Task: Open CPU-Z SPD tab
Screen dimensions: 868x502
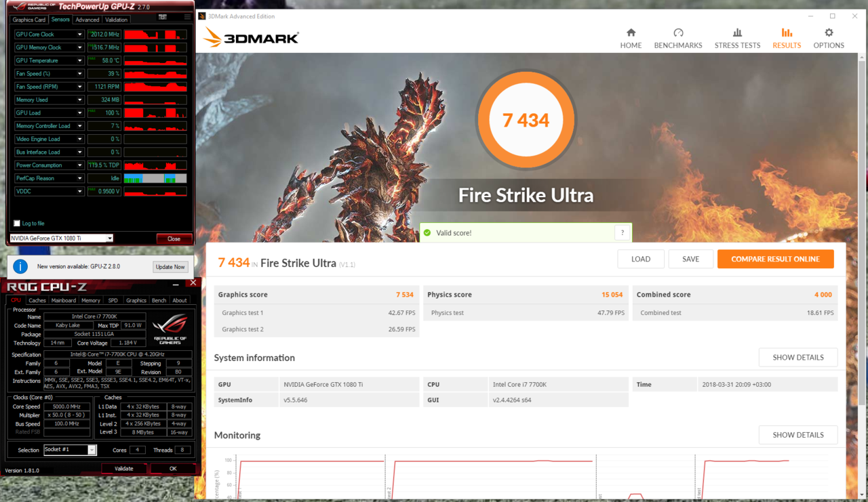Action: pos(113,300)
